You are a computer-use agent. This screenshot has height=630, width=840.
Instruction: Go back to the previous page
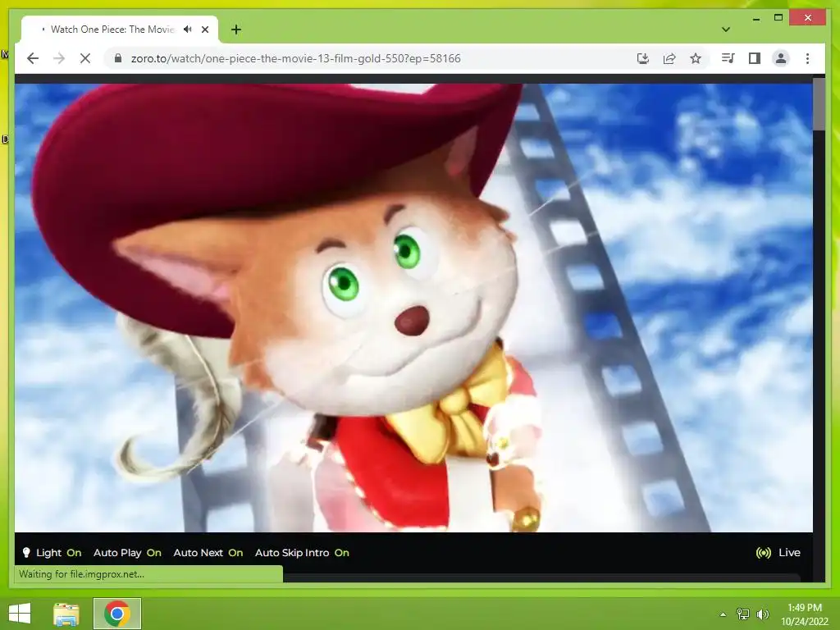[33, 58]
